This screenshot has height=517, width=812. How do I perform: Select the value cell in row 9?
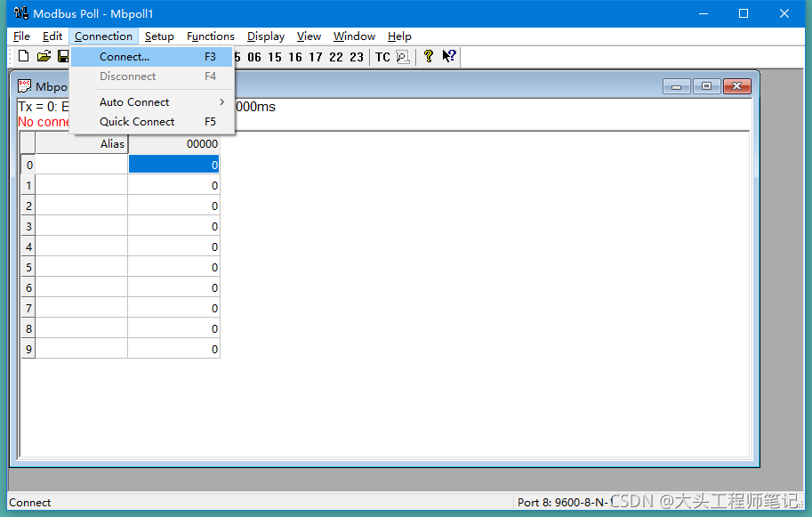(x=174, y=349)
